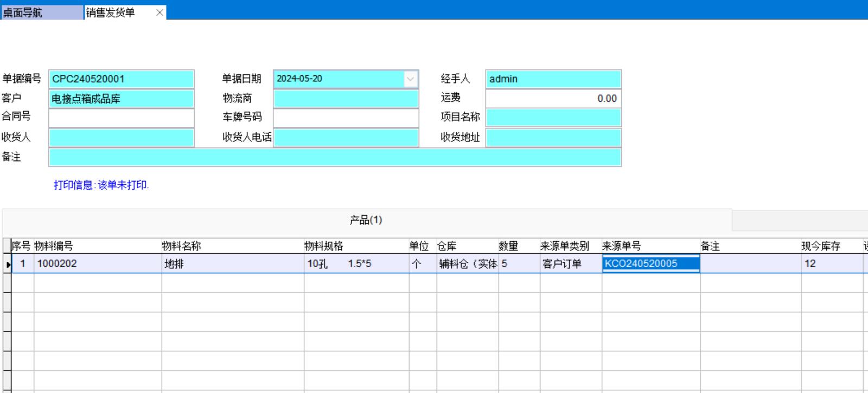Focus the 收货人电话 field

coord(346,138)
